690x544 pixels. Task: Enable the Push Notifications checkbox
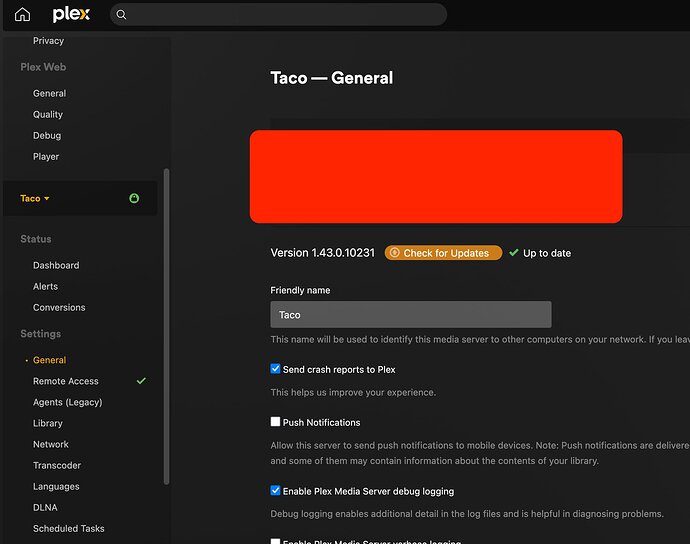click(275, 422)
